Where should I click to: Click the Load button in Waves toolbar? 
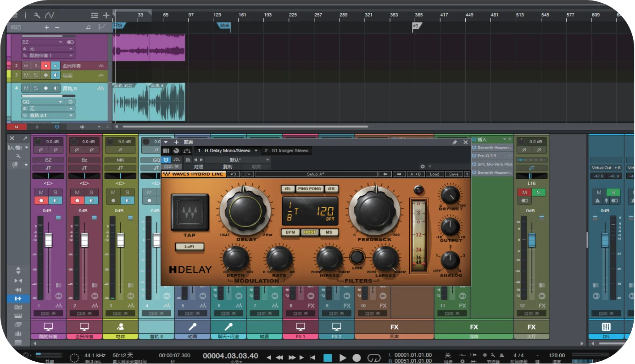pyautogui.click(x=434, y=174)
